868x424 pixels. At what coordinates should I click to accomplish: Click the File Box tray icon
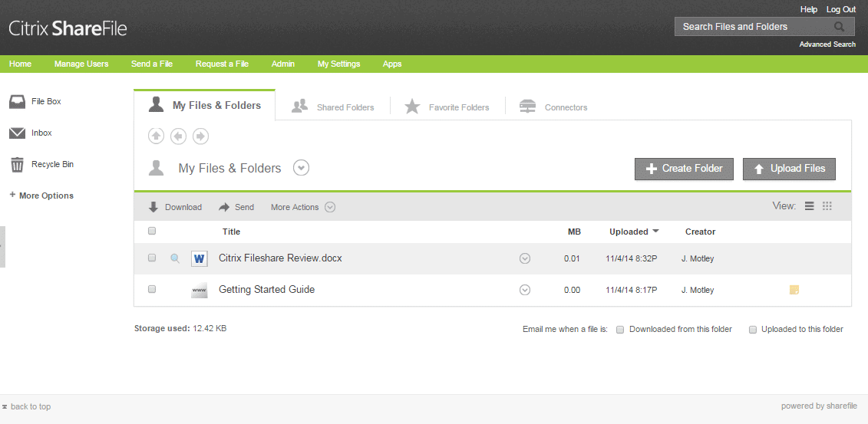[x=17, y=102]
